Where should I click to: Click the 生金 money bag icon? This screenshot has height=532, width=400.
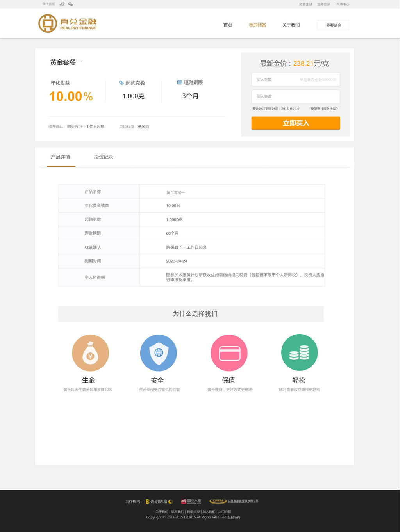(x=90, y=353)
